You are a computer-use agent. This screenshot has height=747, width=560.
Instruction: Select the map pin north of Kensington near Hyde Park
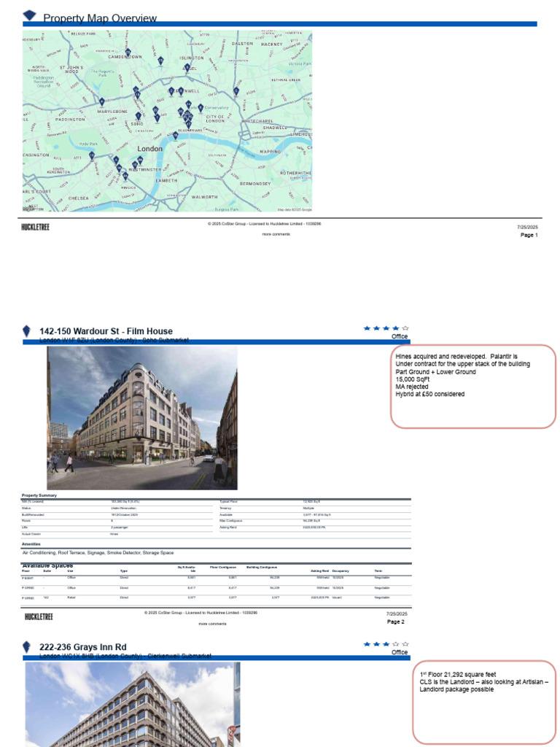click(92, 156)
